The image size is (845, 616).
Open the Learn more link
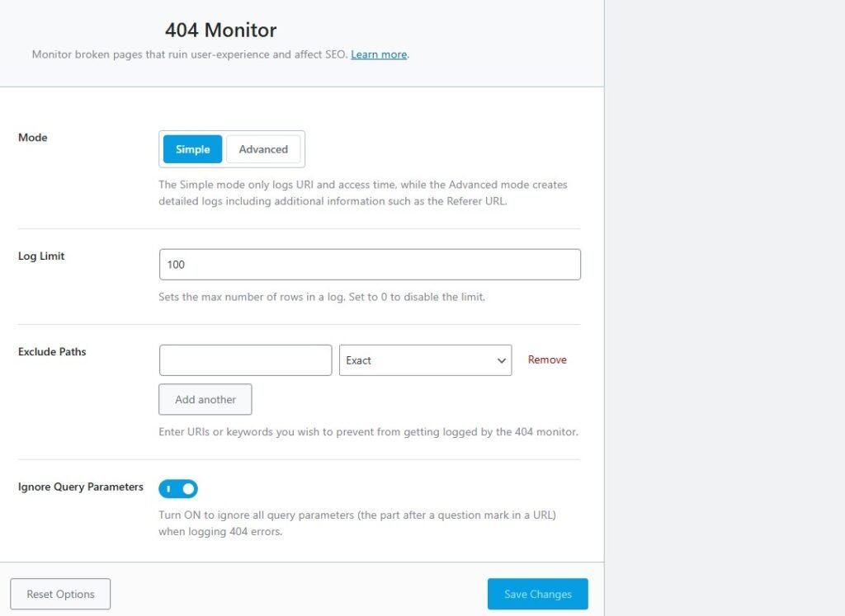379,54
